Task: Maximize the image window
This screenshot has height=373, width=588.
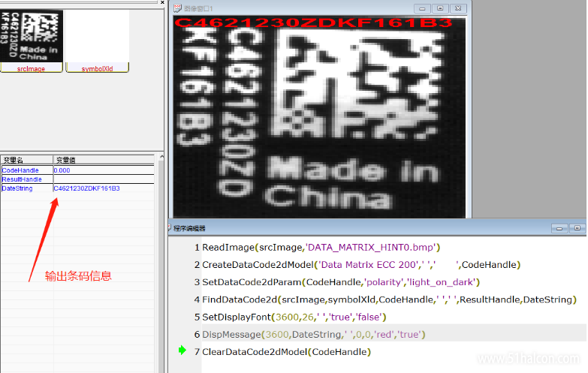Action: [440, 8]
